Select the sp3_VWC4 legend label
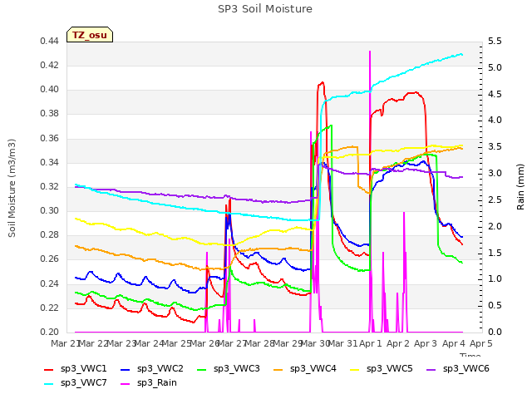Screen dimensions: 532x399 (x=313, y=368)
